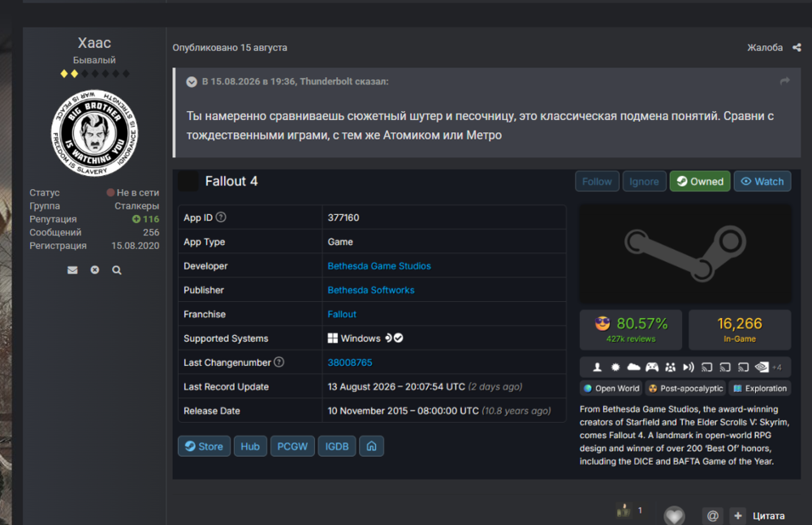Click the family sharing people icon

670,367
